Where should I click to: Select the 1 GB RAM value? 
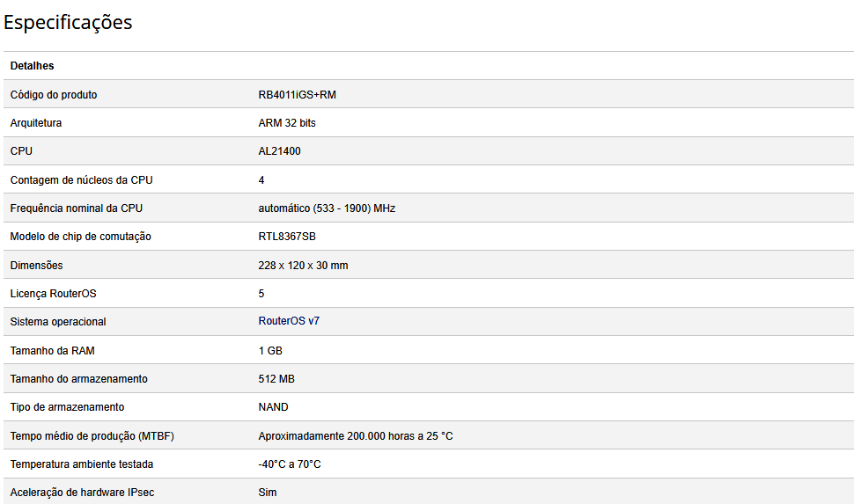tap(270, 351)
